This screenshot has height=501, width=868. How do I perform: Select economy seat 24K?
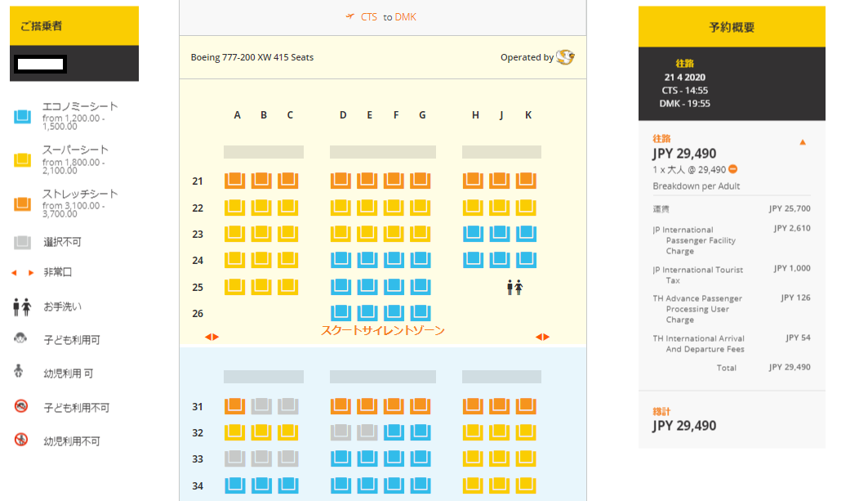click(526, 259)
